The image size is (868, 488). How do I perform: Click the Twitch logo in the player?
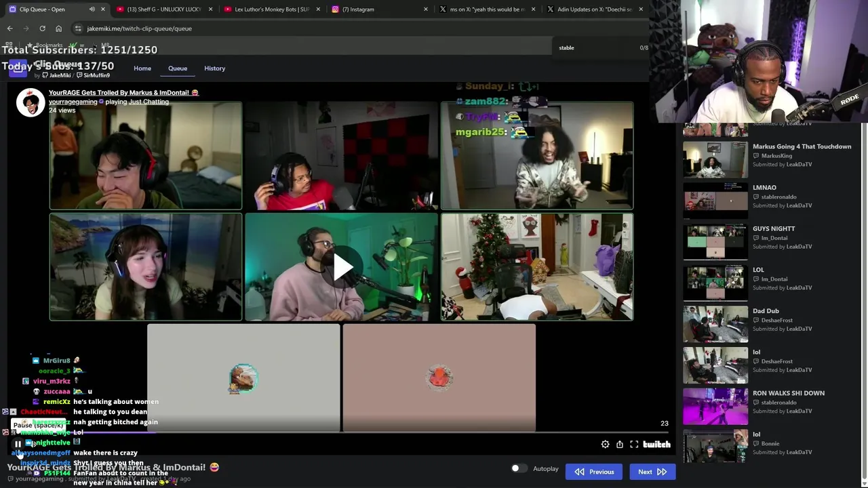tap(656, 445)
